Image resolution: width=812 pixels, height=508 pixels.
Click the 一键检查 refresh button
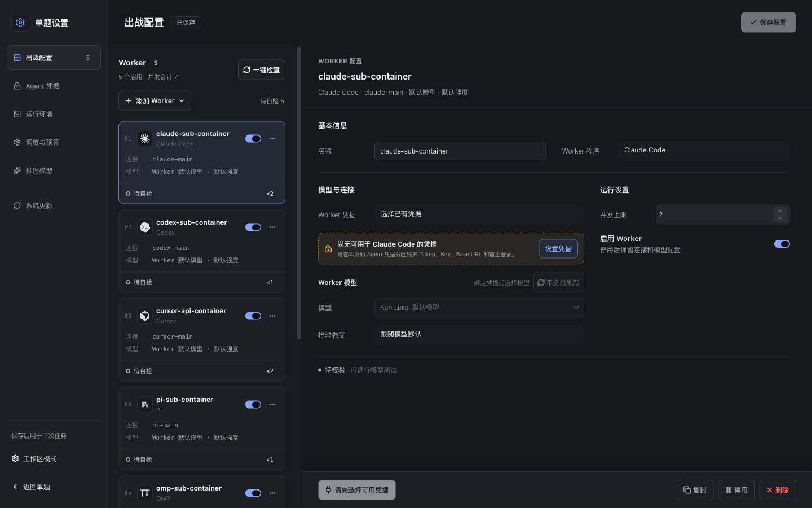click(262, 70)
